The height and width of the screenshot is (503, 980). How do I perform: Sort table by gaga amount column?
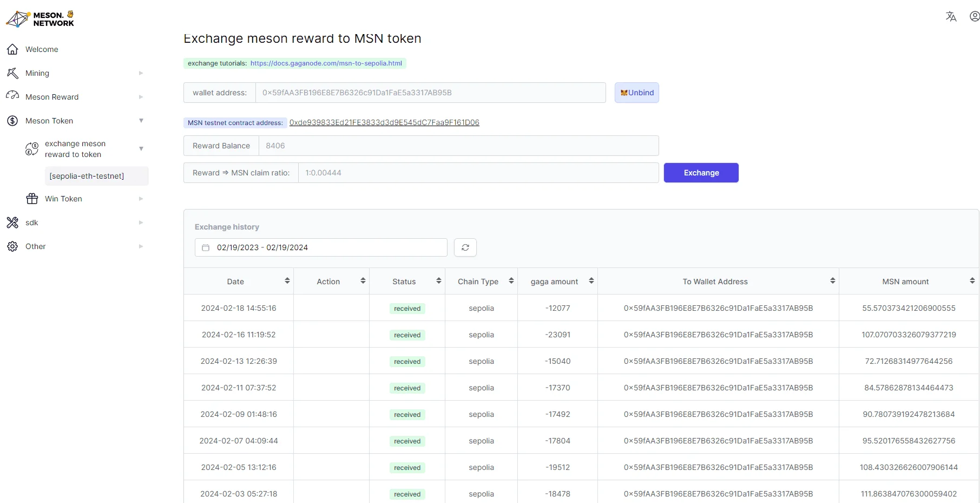[x=591, y=281]
